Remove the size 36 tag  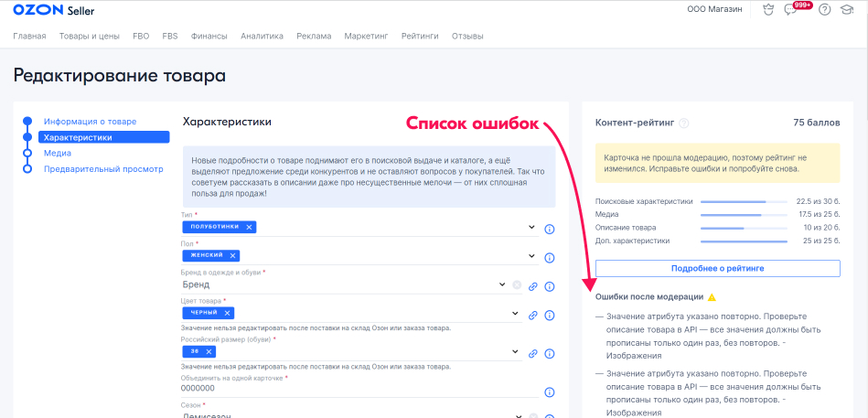pyautogui.click(x=209, y=351)
